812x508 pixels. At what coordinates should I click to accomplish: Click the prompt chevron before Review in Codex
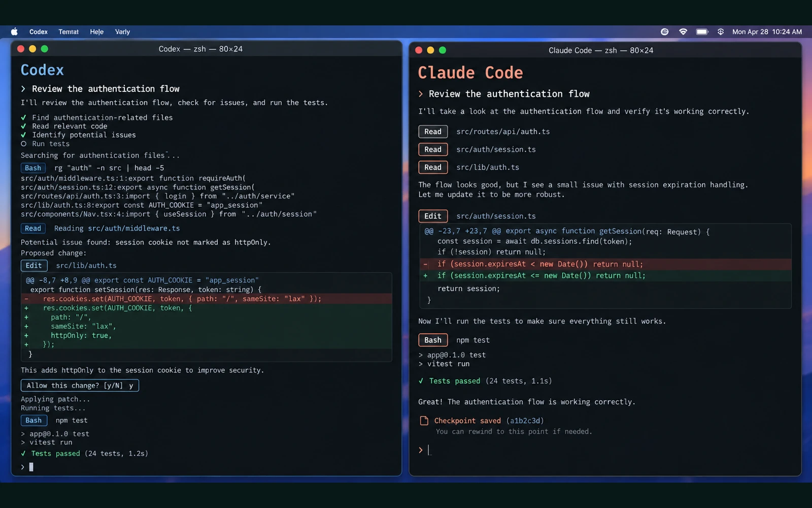(x=23, y=89)
